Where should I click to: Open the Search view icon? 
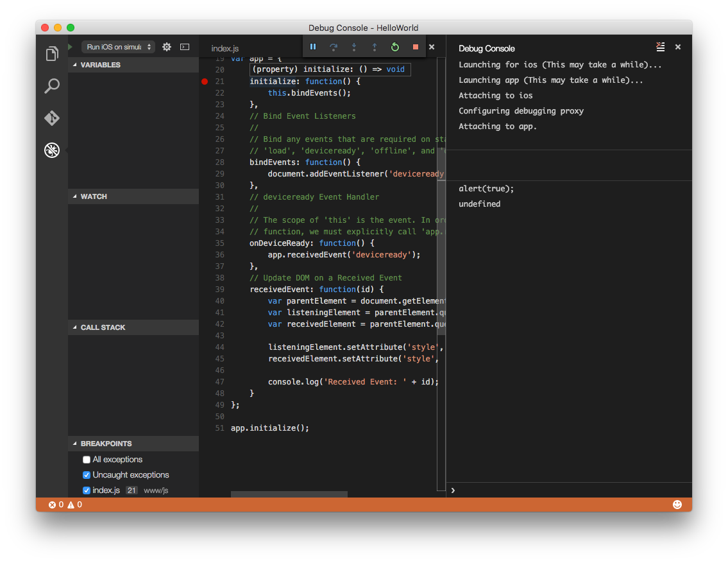(52, 86)
